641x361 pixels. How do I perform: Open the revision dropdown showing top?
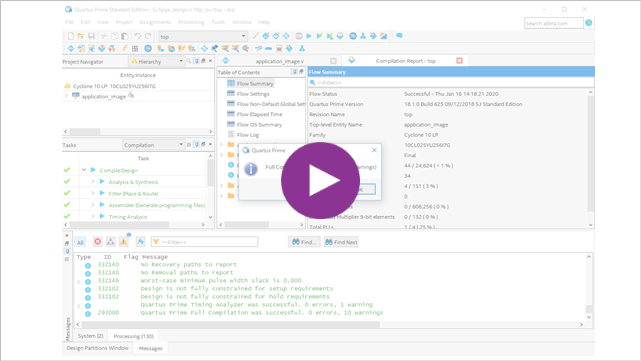coord(203,36)
